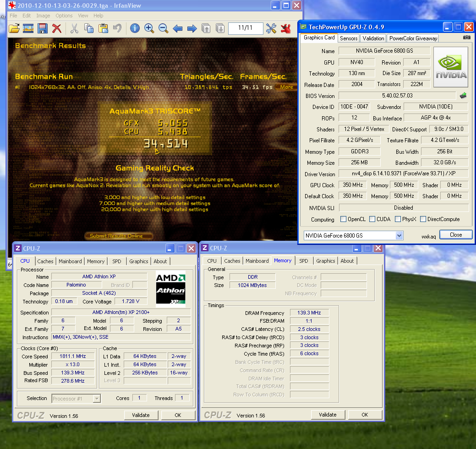476x449 pixels.
Task: Open the IrfanView Options menu
Action: click(x=64, y=16)
